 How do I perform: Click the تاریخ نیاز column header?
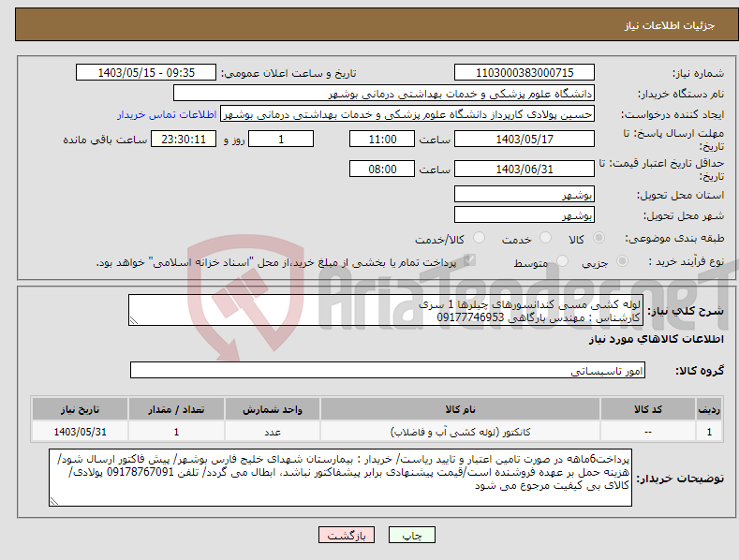pyautogui.click(x=81, y=409)
